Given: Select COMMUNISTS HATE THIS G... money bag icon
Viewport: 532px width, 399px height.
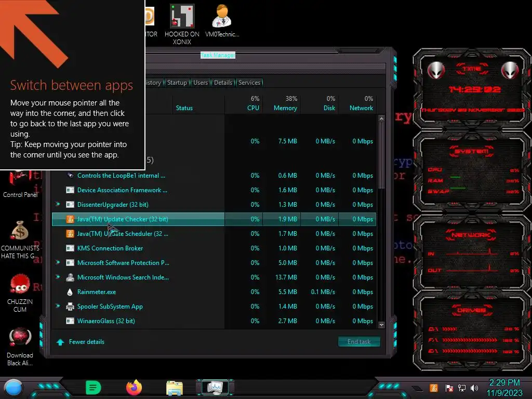Looking at the screenshot, I should tap(20, 240).
